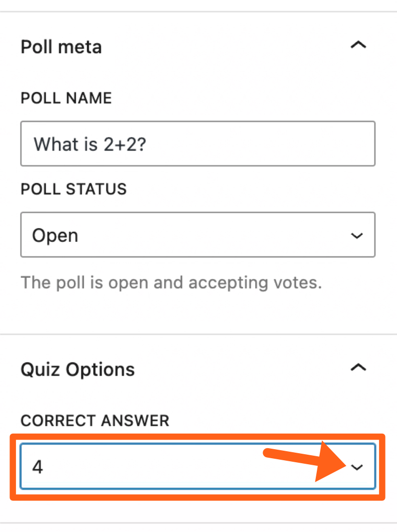The image size is (397, 532).
Task: Click the POLL NAME label
Action: click(x=66, y=98)
